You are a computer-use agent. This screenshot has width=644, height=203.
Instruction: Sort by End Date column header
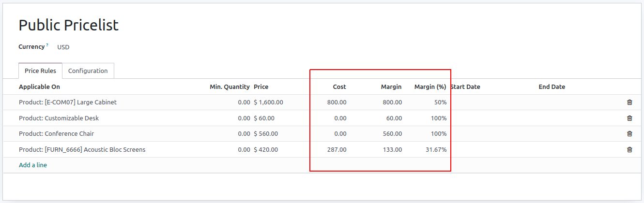pos(552,87)
